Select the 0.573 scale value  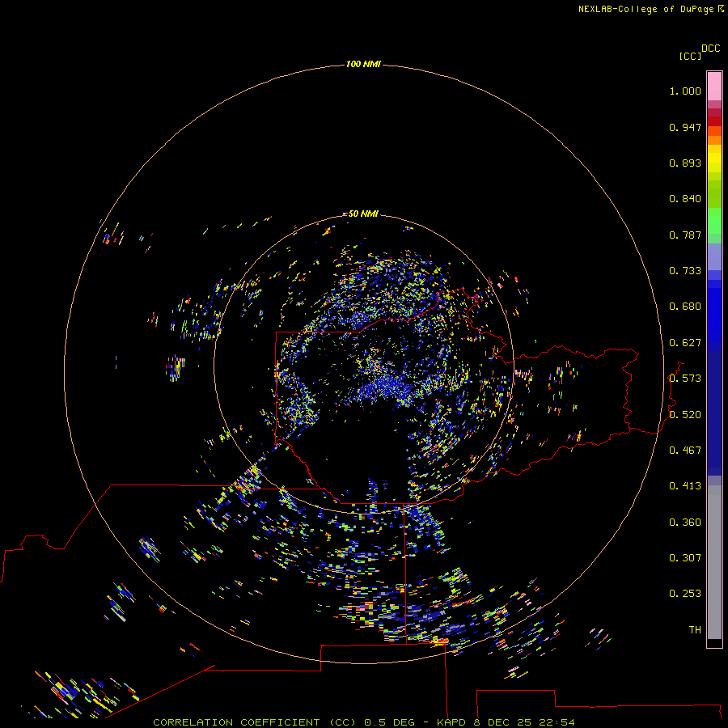click(x=685, y=379)
